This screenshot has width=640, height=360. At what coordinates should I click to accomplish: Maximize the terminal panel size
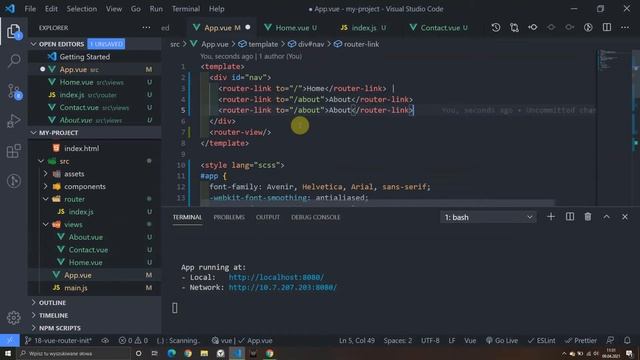pyautogui.click(x=607, y=217)
